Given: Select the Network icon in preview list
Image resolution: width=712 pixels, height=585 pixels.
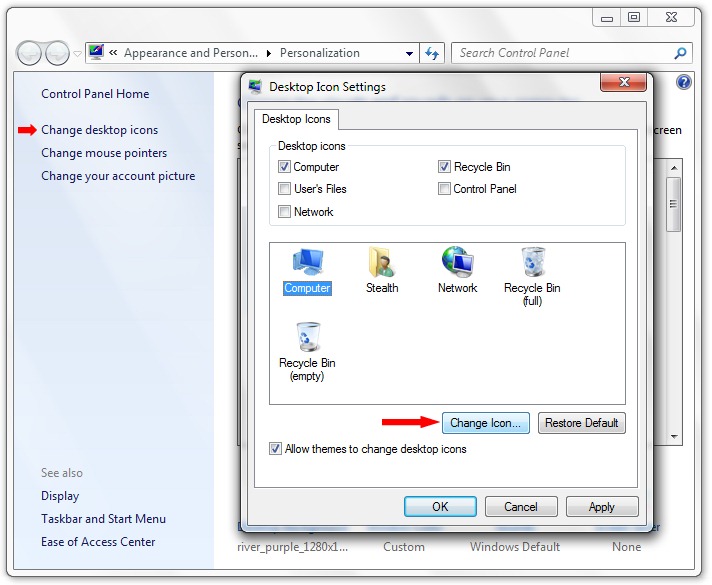Looking at the screenshot, I should pos(457,270).
